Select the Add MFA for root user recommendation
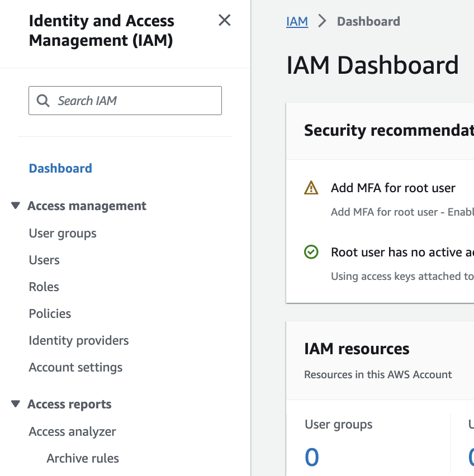The width and height of the screenshot is (474, 476). point(393,188)
